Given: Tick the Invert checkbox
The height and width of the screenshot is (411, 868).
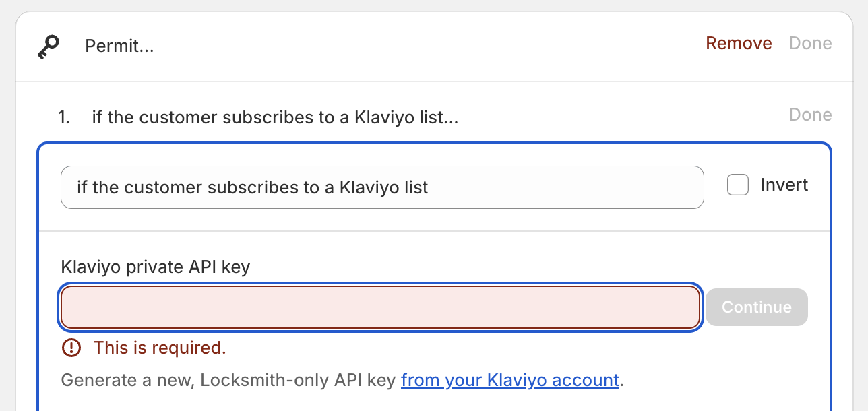Looking at the screenshot, I should (738, 185).
